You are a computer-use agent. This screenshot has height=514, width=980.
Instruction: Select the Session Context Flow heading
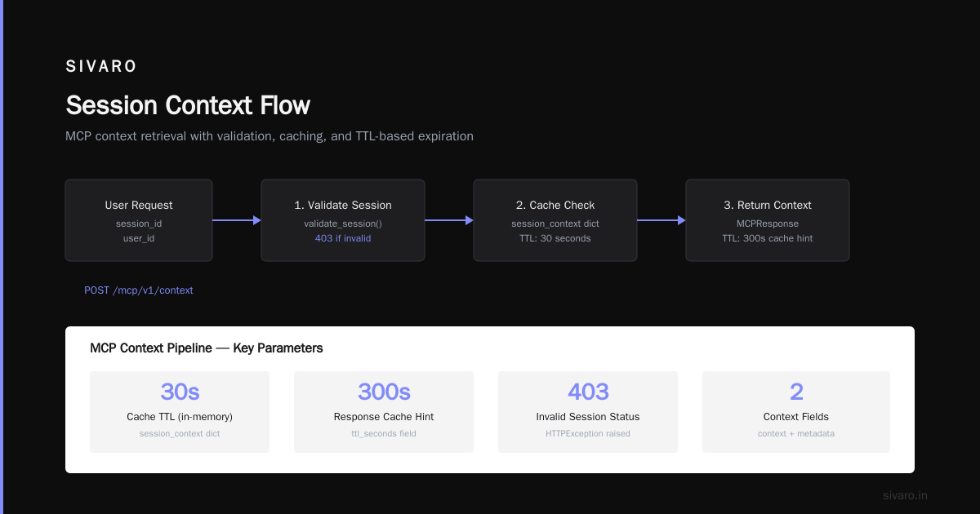pyautogui.click(x=188, y=105)
